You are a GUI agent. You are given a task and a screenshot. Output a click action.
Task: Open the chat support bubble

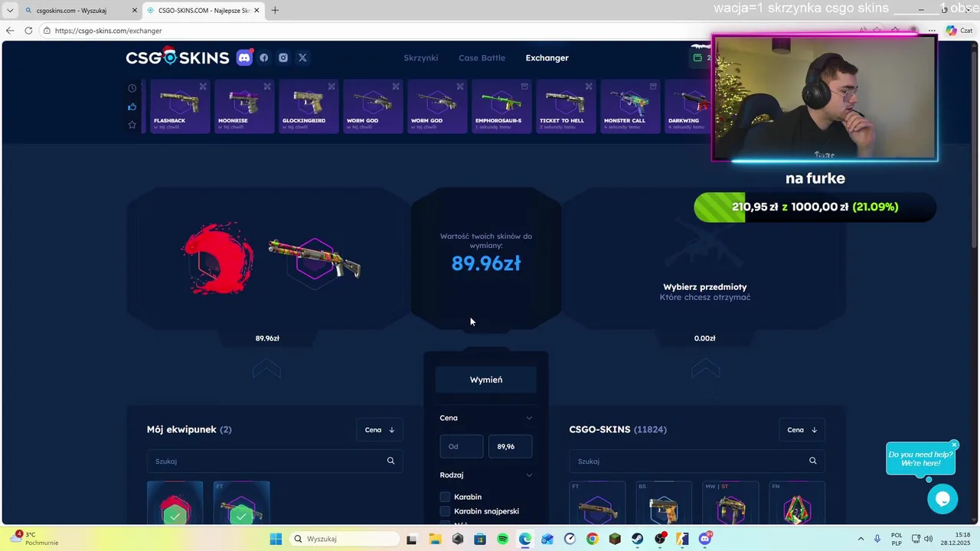[x=942, y=499]
